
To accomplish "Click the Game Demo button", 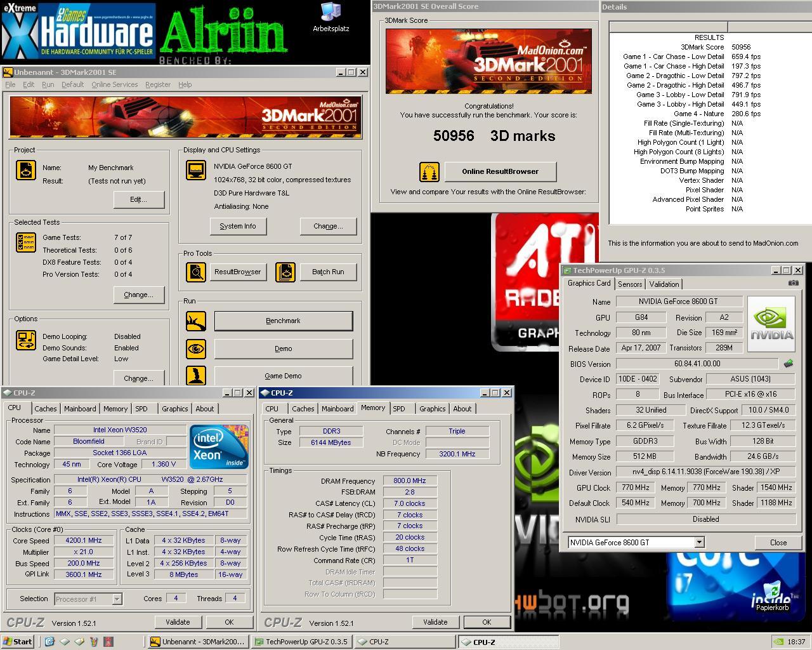I will pyautogui.click(x=284, y=375).
